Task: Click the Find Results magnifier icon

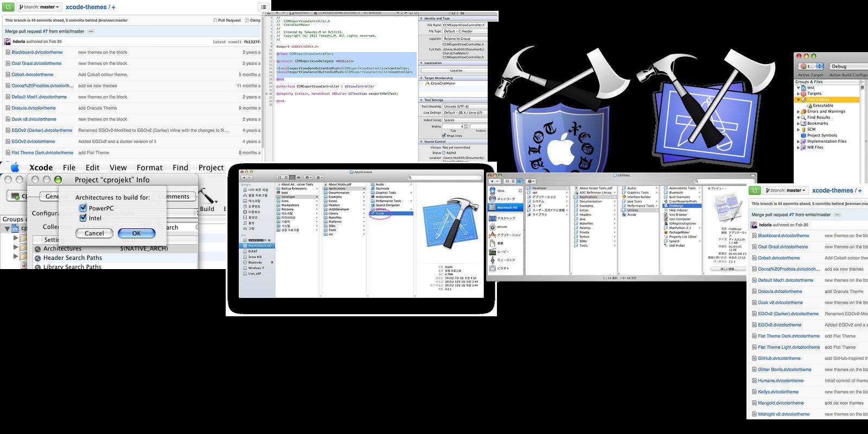Action: (804, 117)
